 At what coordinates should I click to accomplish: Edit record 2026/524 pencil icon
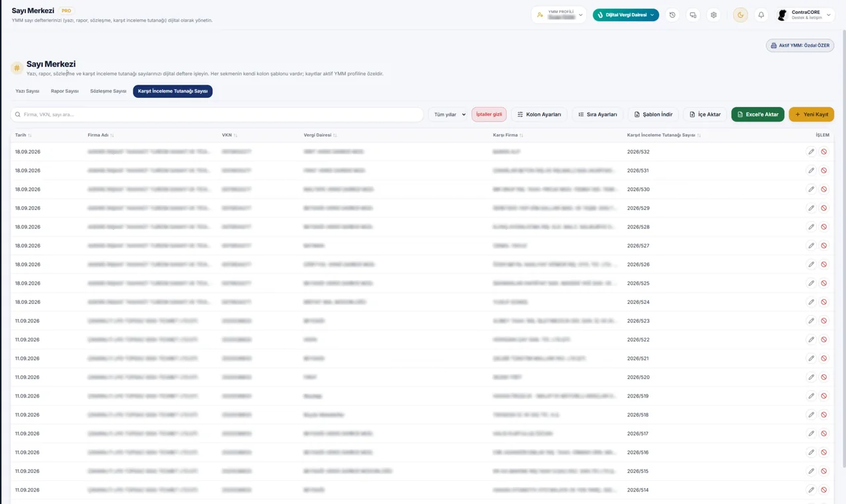[x=811, y=302]
